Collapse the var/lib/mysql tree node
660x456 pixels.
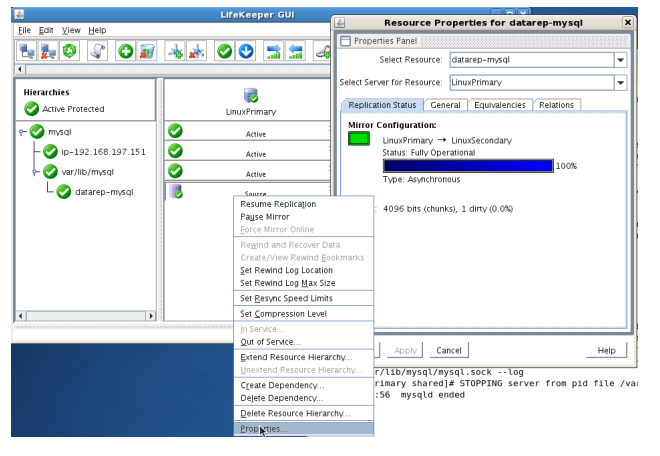tap(35, 172)
